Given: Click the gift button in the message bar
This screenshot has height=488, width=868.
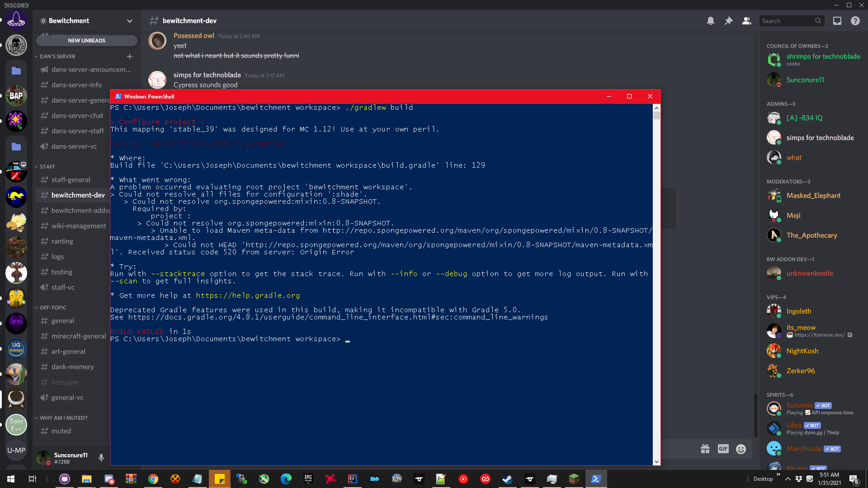Looking at the screenshot, I should coord(705,449).
